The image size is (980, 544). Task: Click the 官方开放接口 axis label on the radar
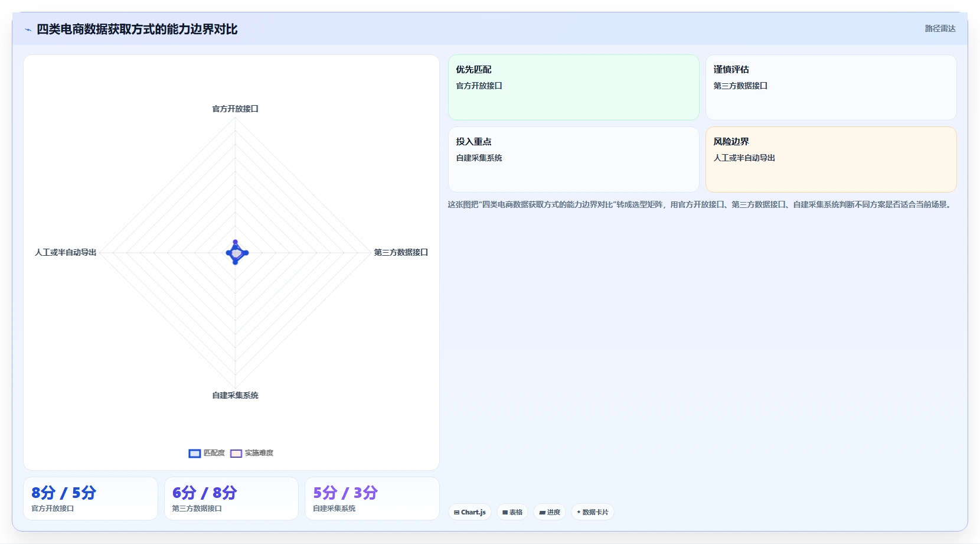pos(235,109)
